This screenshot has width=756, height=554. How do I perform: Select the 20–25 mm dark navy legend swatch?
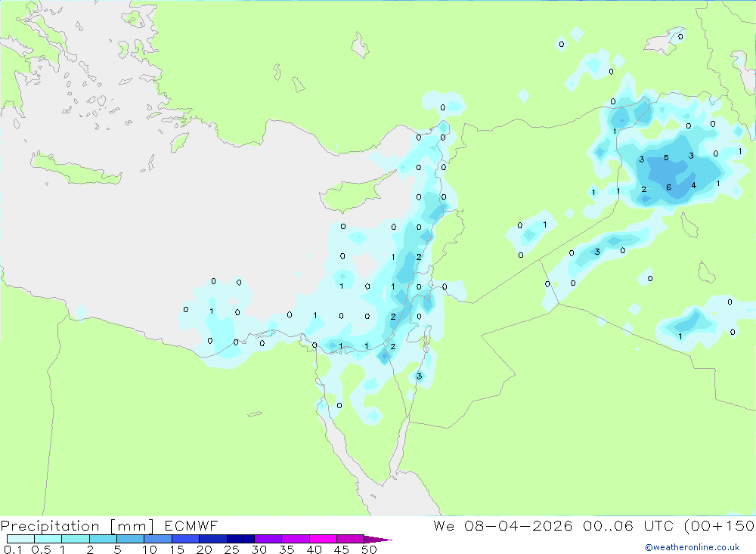(213, 539)
